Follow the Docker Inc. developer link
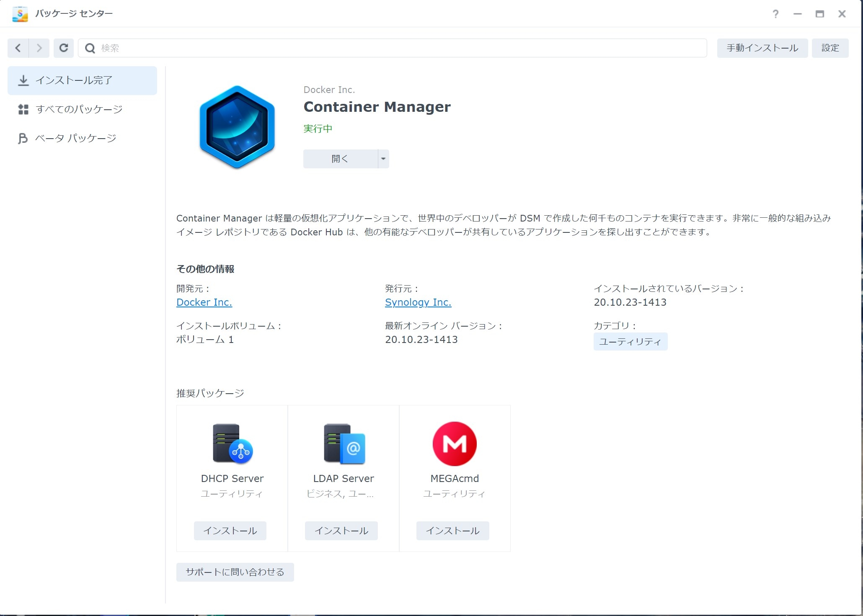 204,302
